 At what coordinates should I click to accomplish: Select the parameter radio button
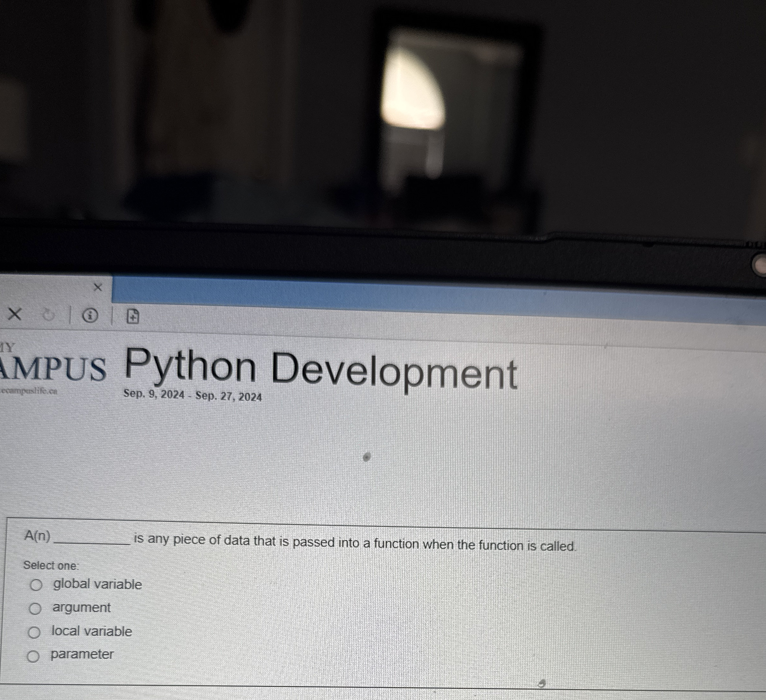point(33,656)
